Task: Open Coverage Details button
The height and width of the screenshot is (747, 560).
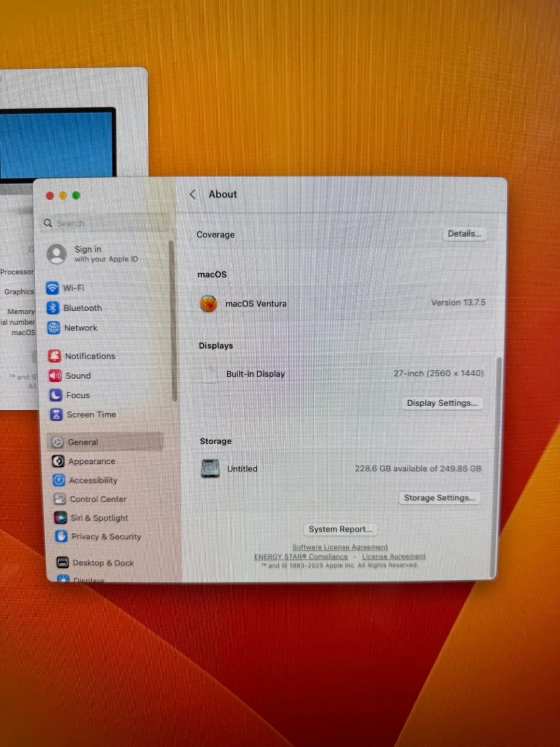Action: (465, 234)
